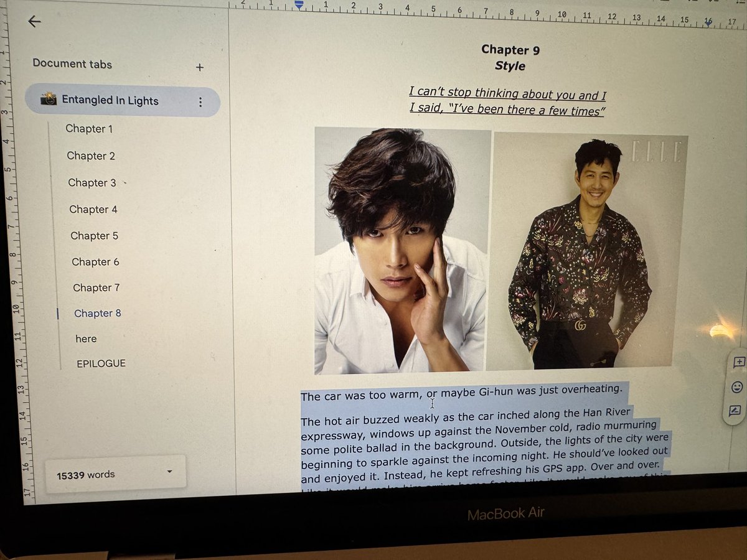The width and height of the screenshot is (747, 560).
Task: Click the Chapter 9 title
Action: click(x=510, y=50)
